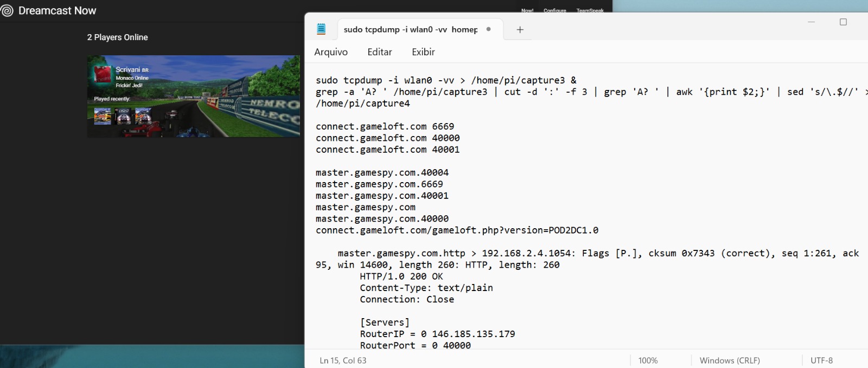Click the 'Monaco Online' game label
868x368 pixels.
pos(132,78)
